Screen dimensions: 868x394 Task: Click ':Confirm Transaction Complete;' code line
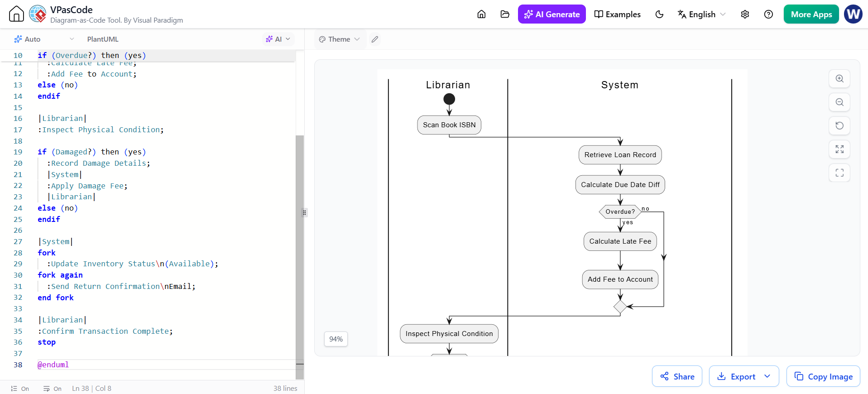[x=105, y=331]
